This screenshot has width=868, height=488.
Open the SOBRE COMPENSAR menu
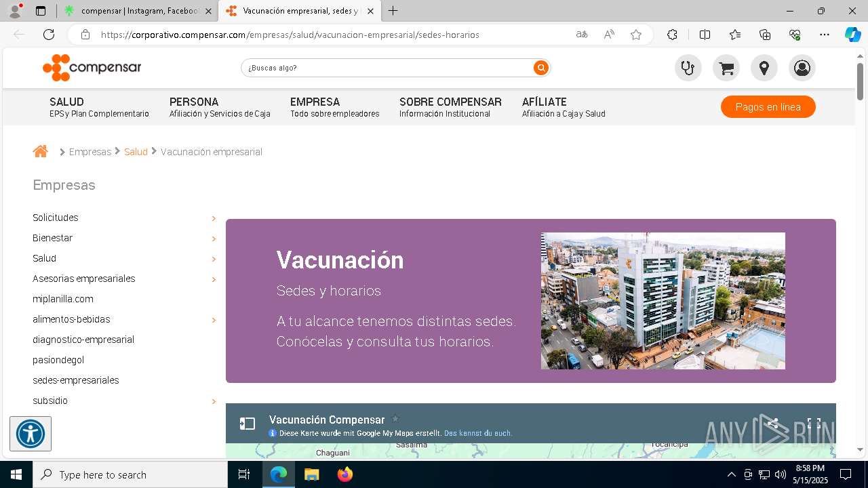[x=450, y=107]
